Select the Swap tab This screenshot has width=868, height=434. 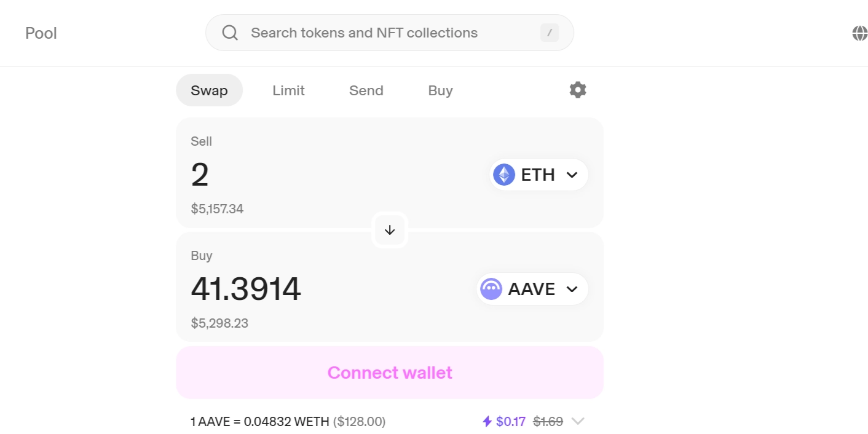point(209,90)
